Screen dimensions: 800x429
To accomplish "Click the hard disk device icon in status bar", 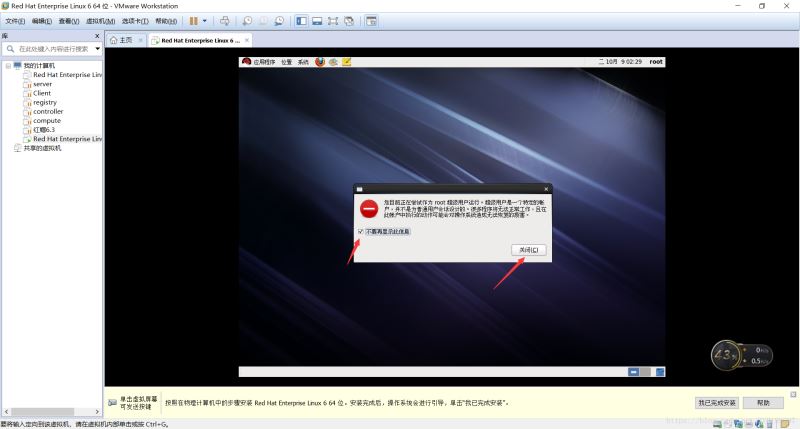I will pyautogui.click(x=717, y=423).
